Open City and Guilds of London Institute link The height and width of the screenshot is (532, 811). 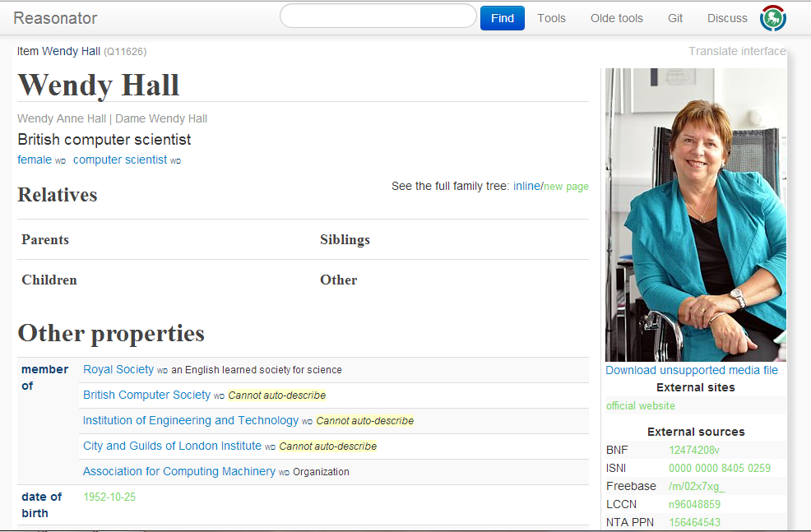pyautogui.click(x=172, y=446)
